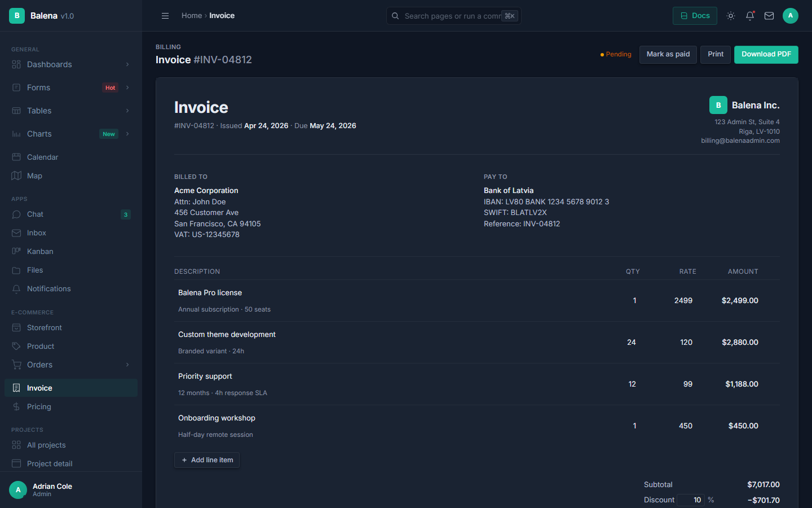Click the Chat bubble icon
812x508 pixels.
[16, 214]
